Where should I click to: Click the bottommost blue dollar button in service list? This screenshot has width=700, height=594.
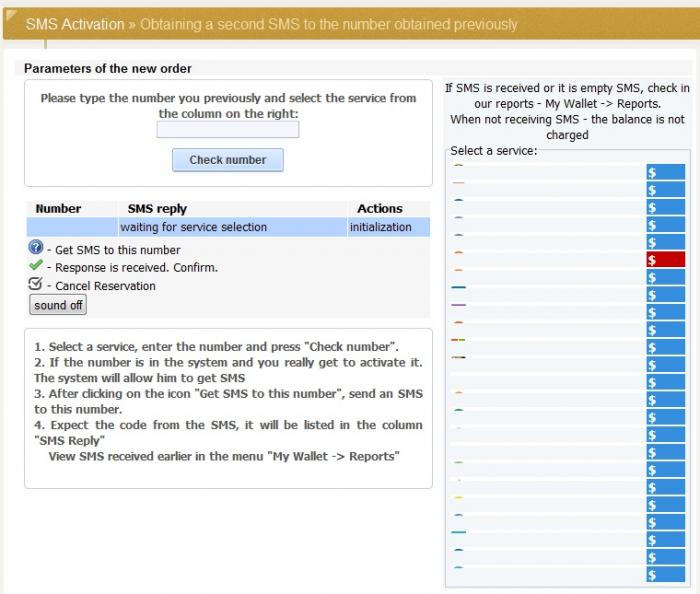[665, 574]
